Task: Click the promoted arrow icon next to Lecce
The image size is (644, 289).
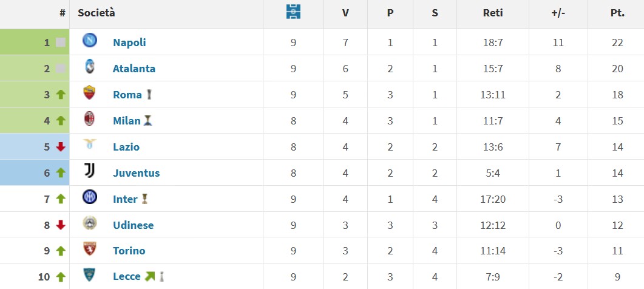Action: tap(149, 277)
